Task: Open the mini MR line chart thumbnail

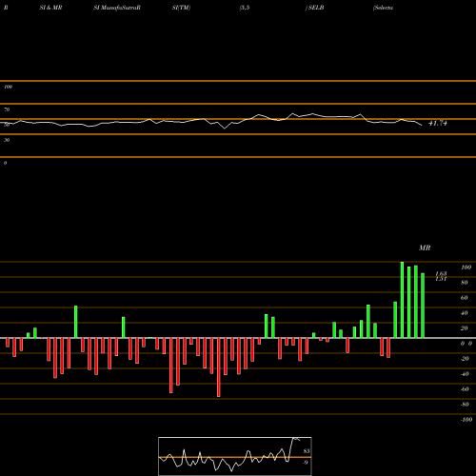Action: [x=235, y=456]
